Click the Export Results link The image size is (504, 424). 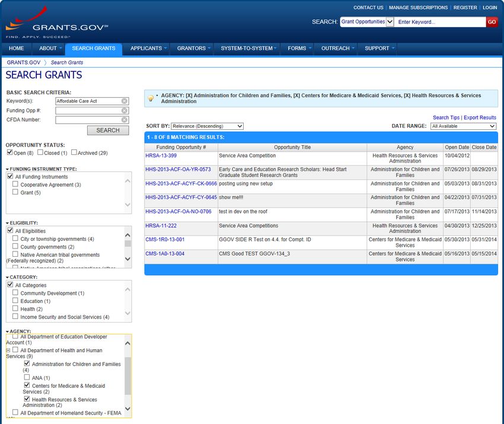480,117
